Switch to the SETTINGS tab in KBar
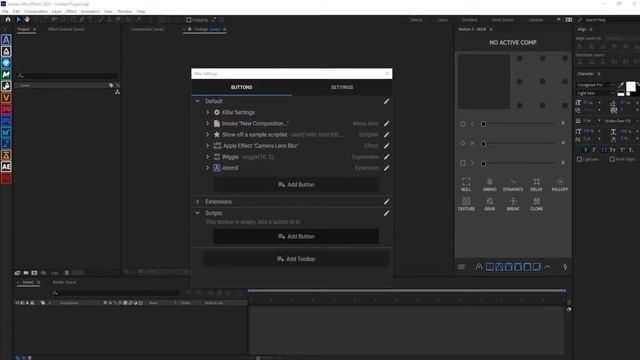The image size is (640, 360). [x=342, y=87]
